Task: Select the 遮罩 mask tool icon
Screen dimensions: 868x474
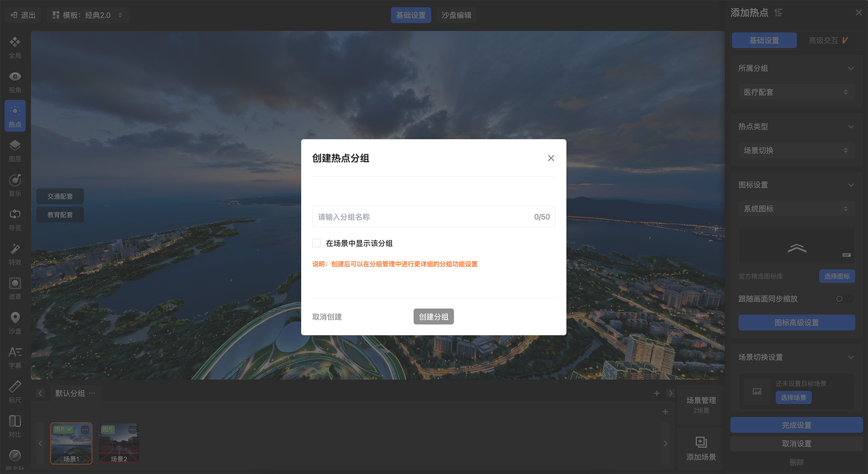Action: (15, 284)
